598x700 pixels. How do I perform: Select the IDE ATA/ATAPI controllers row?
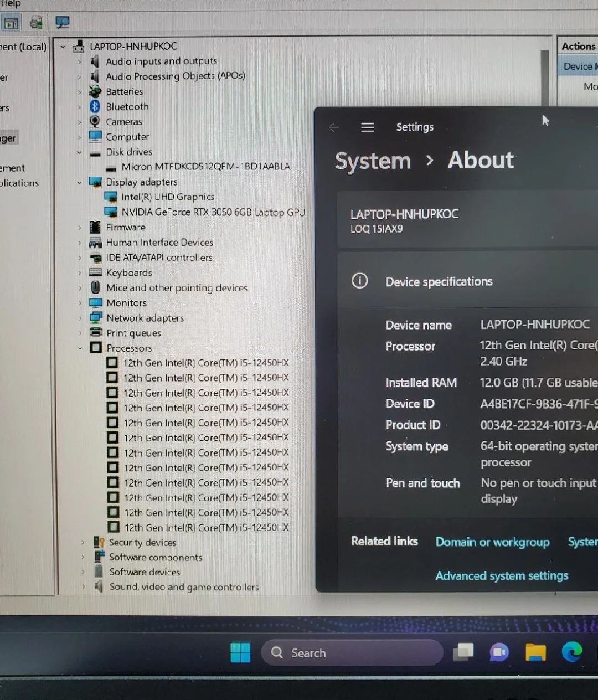point(159,258)
